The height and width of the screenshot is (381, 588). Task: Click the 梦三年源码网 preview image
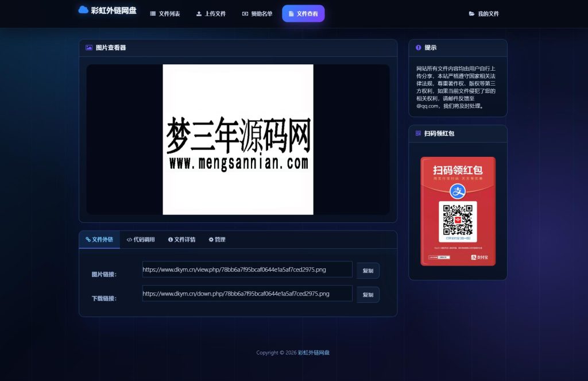click(x=238, y=140)
